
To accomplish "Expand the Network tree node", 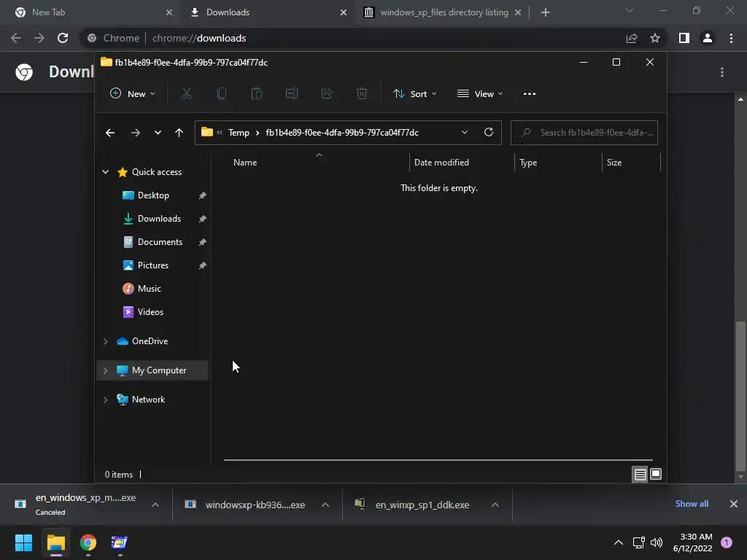I will 105,400.
